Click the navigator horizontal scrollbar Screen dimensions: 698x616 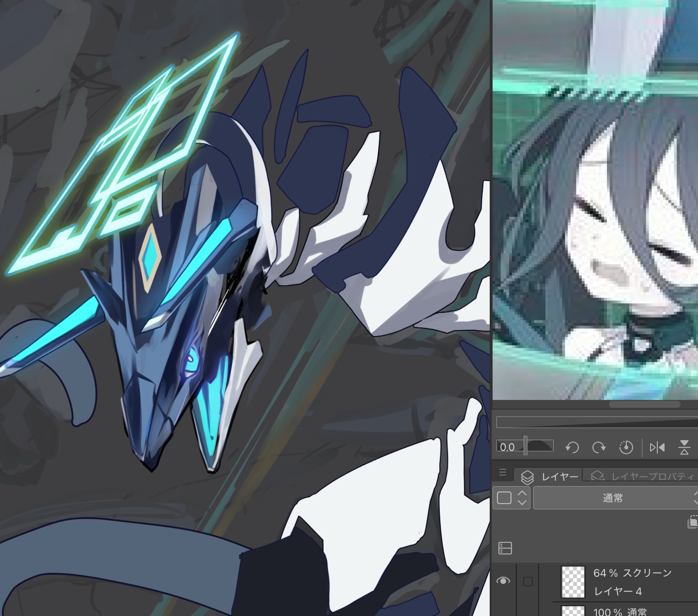tap(644, 404)
